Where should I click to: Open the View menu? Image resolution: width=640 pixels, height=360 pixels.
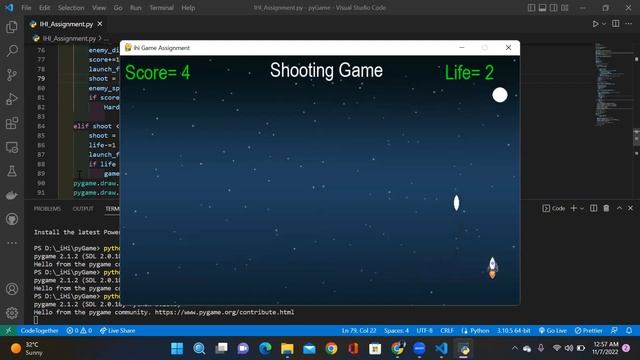[99, 8]
